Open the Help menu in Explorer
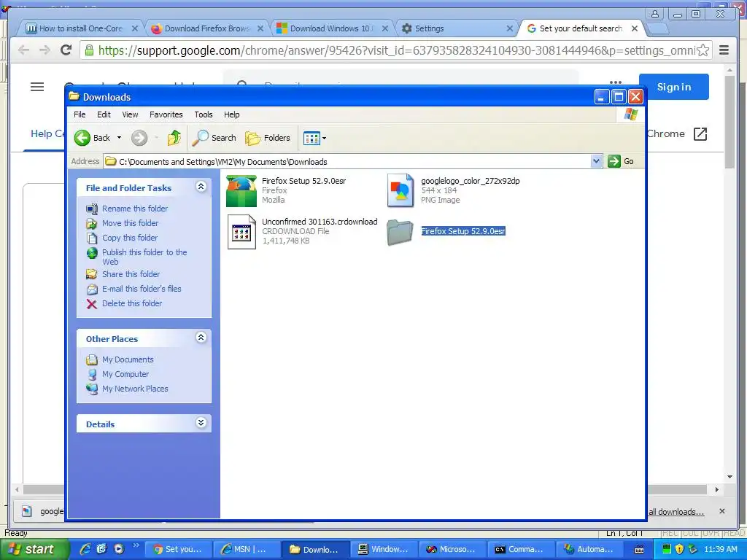The width and height of the screenshot is (747, 560). tap(231, 114)
